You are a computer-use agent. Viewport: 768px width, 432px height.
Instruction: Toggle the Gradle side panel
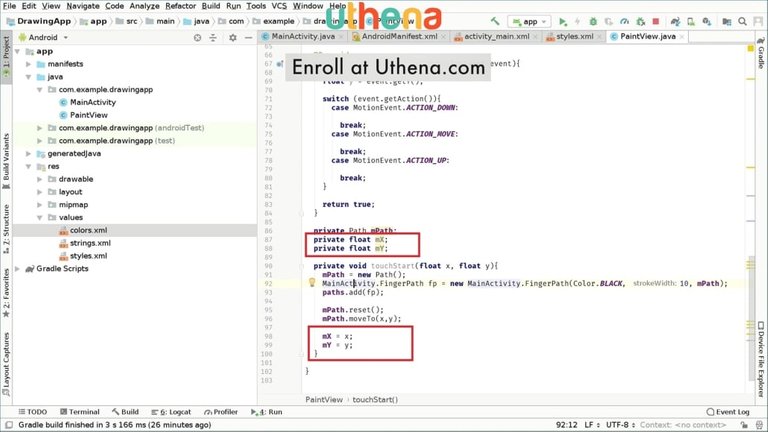pos(761,52)
